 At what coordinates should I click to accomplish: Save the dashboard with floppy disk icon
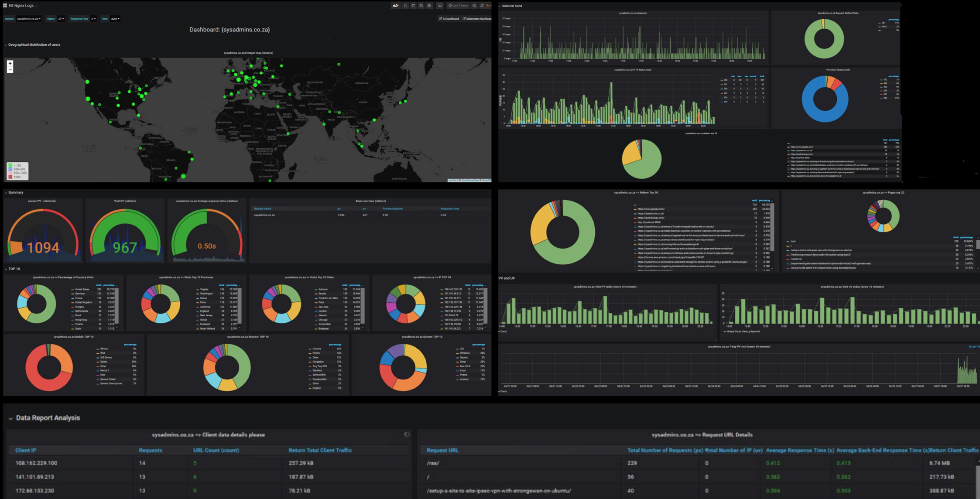click(x=421, y=6)
